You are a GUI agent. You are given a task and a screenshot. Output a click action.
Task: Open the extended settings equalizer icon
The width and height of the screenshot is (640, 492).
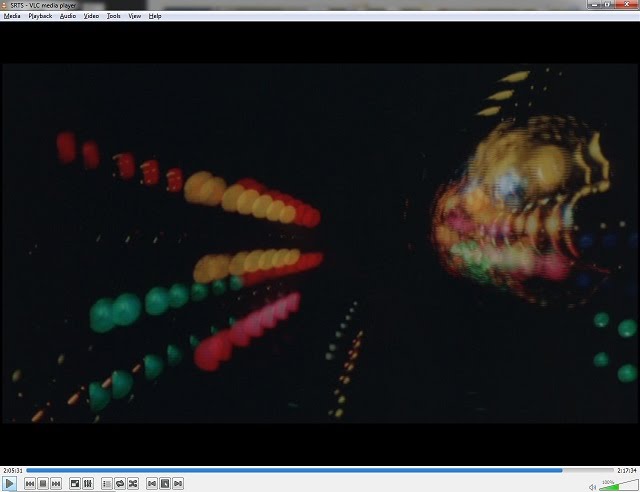[x=88, y=484]
